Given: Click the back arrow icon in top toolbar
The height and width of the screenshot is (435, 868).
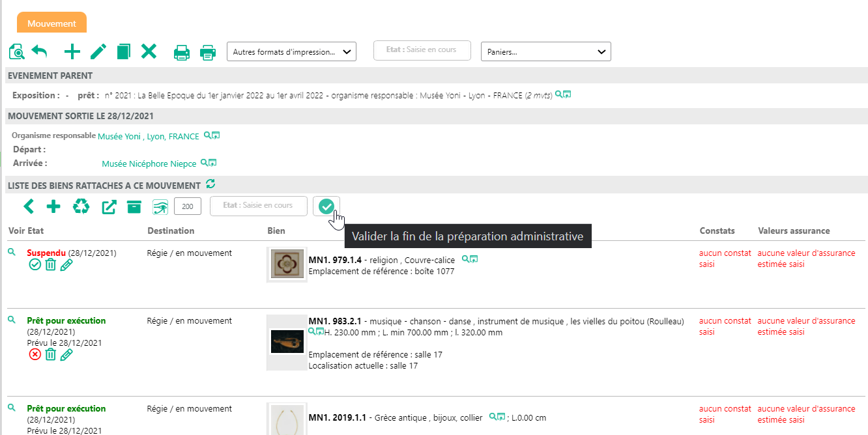Looking at the screenshot, I should 40,51.
